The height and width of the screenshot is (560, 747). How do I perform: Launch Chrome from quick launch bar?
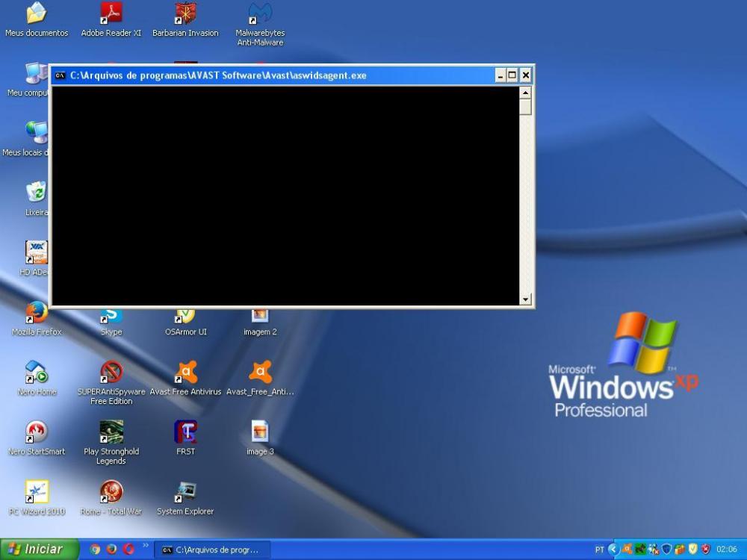[95, 550]
